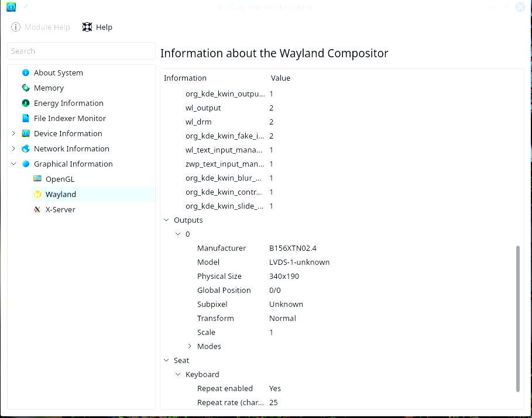Screen dimensions: 532x418
Task: Click the Help toolbar button
Action: pyautogui.click(x=97, y=27)
